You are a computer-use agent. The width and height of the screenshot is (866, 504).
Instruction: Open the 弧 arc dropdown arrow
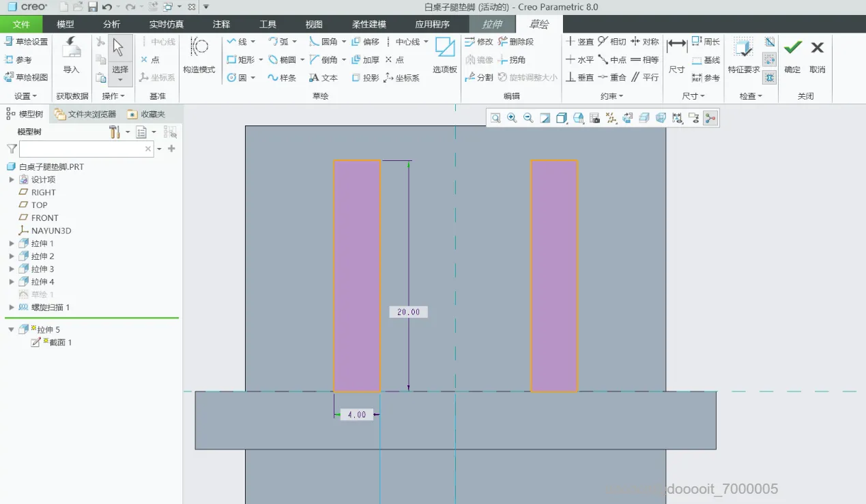pyautogui.click(x=294, y=42)
